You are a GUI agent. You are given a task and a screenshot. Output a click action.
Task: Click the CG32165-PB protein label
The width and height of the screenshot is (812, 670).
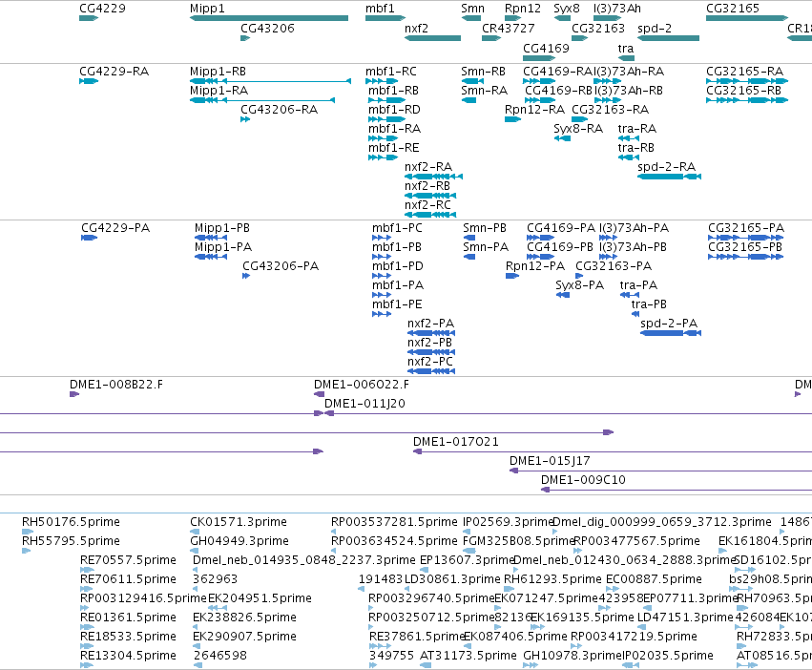click(744, 246)
